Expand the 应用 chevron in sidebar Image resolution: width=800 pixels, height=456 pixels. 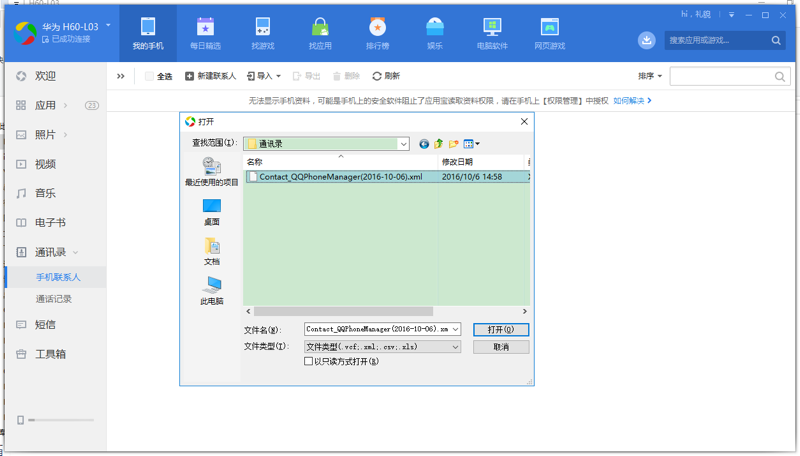tap(65, 105)
